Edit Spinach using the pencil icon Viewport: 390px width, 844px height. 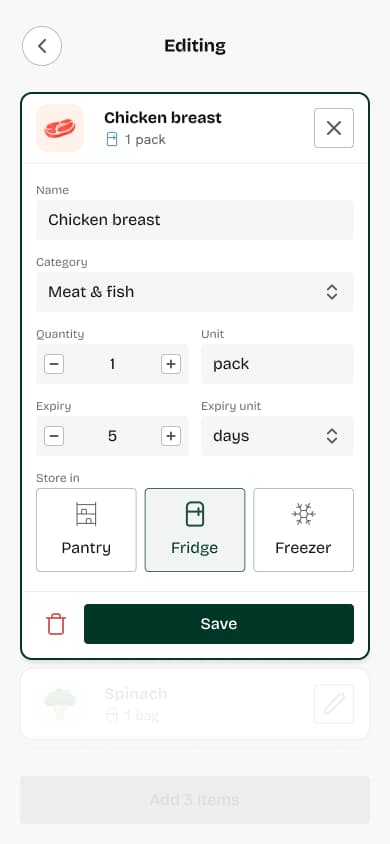pyautogui.click(x=334, y=704)
